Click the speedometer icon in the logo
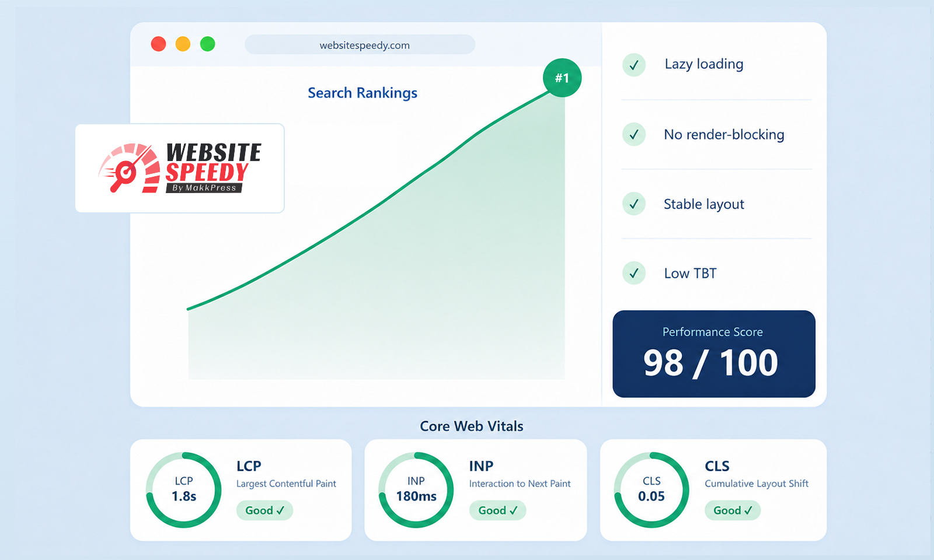The height and width of the screenshot is (560, 934). (x=129, y=168)
